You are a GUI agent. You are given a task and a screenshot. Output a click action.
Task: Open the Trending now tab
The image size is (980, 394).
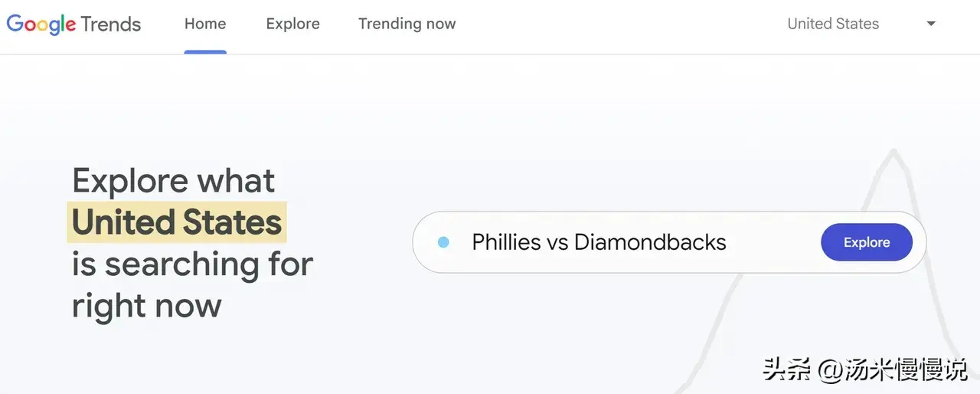[407, 24]
